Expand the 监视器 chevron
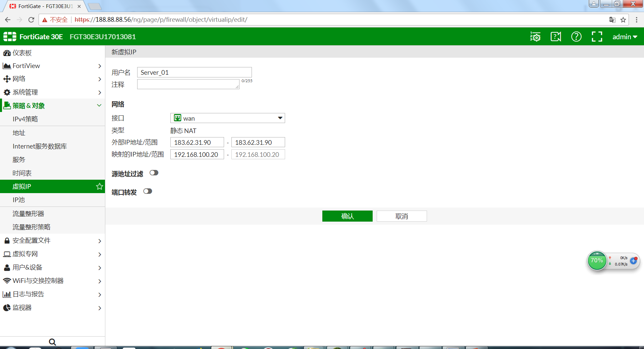The image size is (644, 349). 100,308
